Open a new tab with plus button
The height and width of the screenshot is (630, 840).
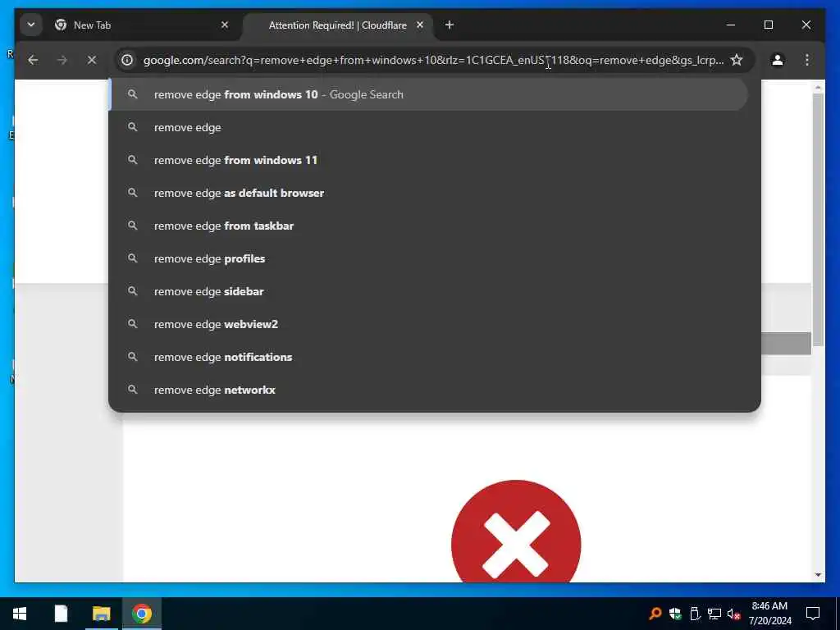[450, 25]
